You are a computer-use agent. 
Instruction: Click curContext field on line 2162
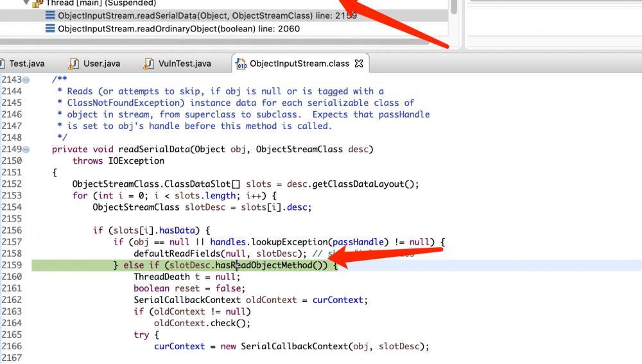pyautogui.click(x=338, y=300)
